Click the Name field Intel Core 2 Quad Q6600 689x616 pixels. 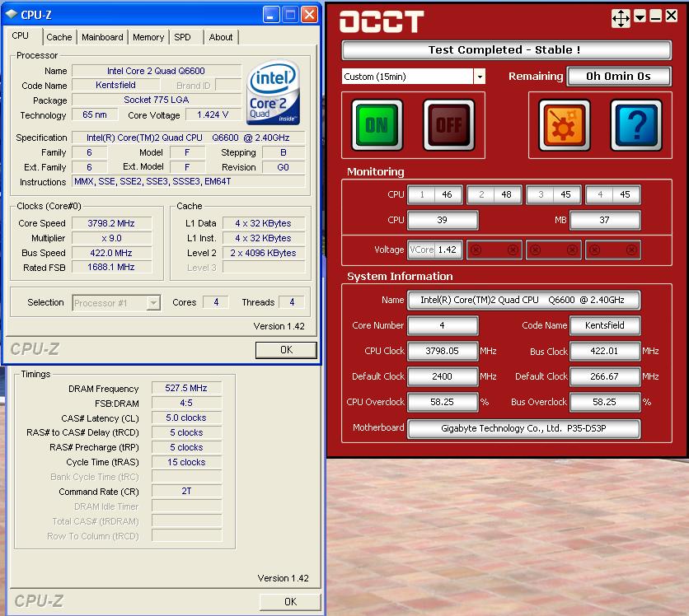[x=157, y=71]
